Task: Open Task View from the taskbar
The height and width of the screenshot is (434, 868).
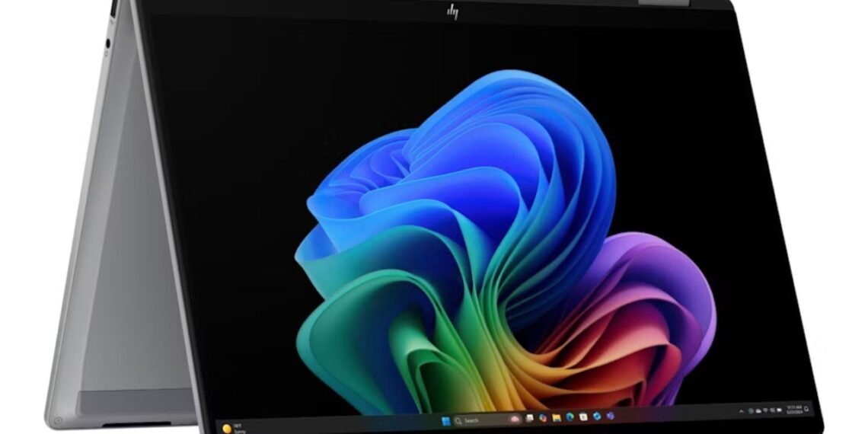Action: point(530,418)
